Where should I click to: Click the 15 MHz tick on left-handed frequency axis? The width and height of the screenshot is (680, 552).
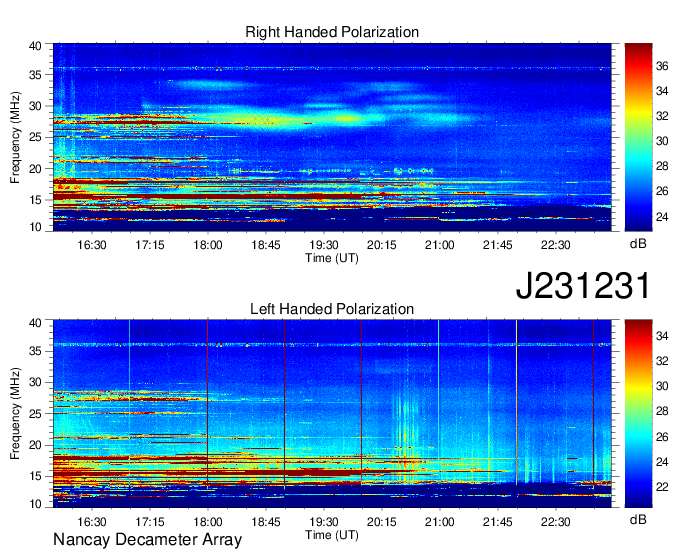pos(36,477)
